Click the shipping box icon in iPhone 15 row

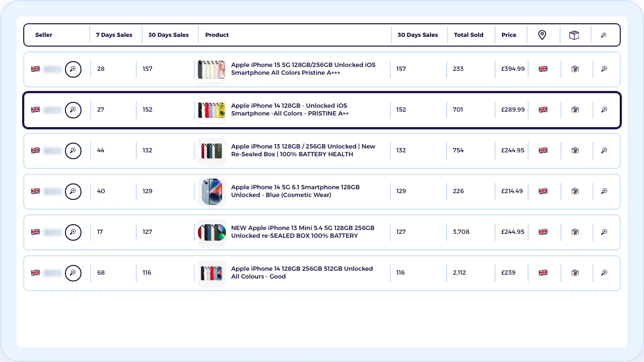coord(575,69)
